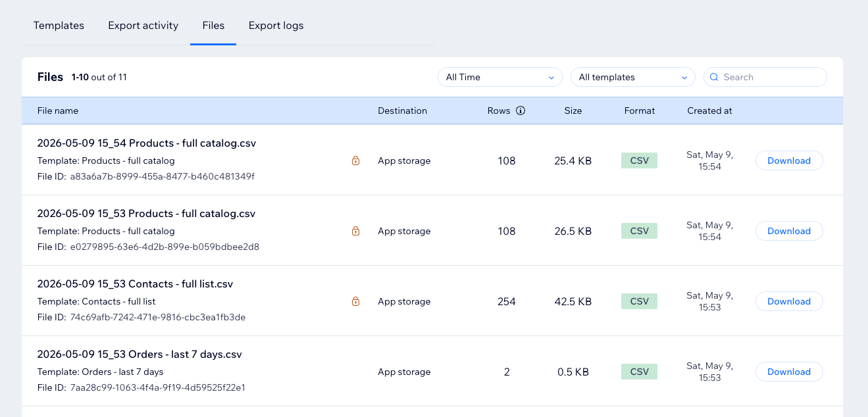This screenshot has height=417, width=868.
Task: Click lock icon on 15_53 Products row
Action: (355, 231)
